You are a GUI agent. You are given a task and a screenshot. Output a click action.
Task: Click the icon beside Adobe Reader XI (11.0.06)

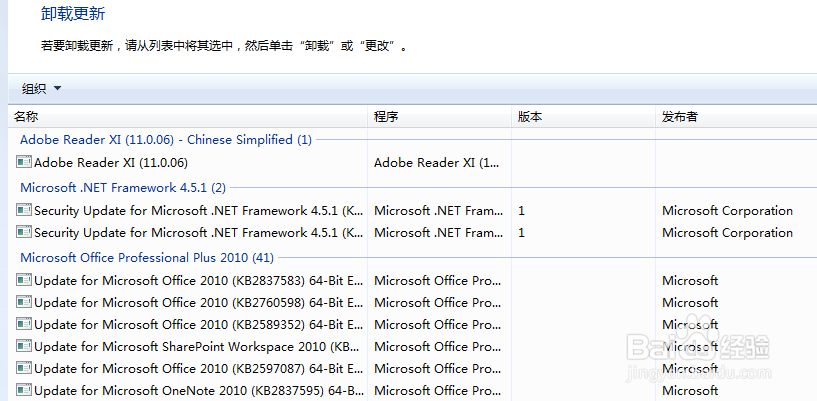click(x=24, y=162)
